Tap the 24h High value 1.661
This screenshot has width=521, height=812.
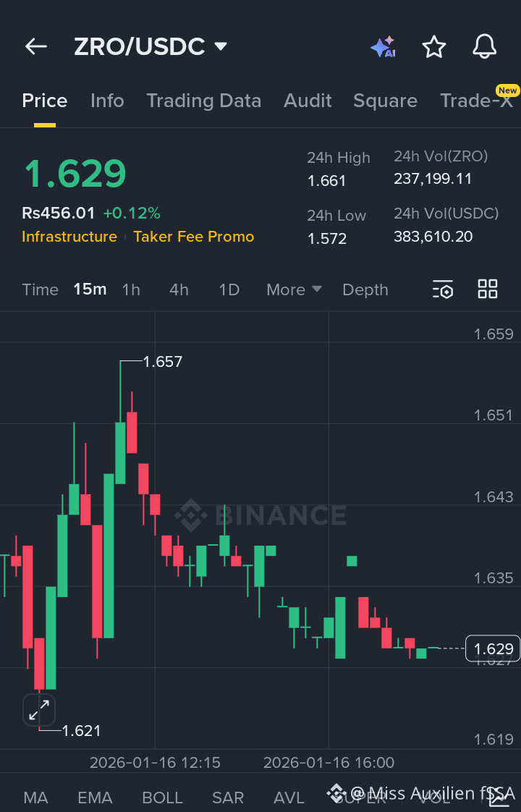click(326, 181)
